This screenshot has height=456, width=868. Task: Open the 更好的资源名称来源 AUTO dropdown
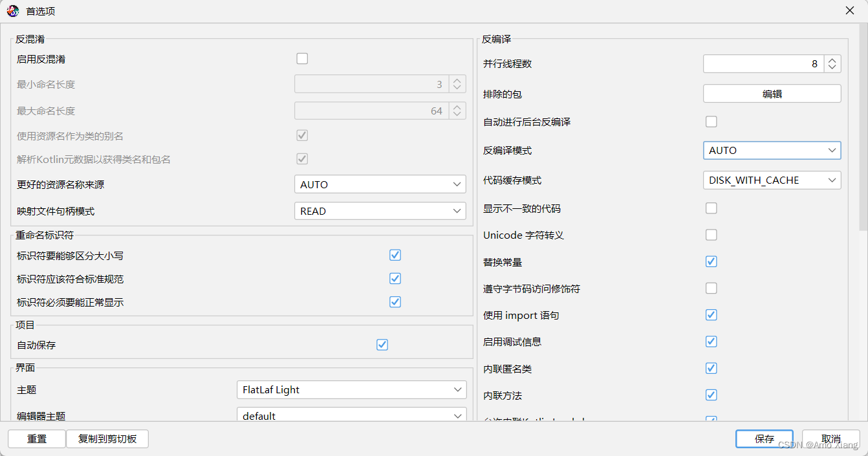coord(380,184)
